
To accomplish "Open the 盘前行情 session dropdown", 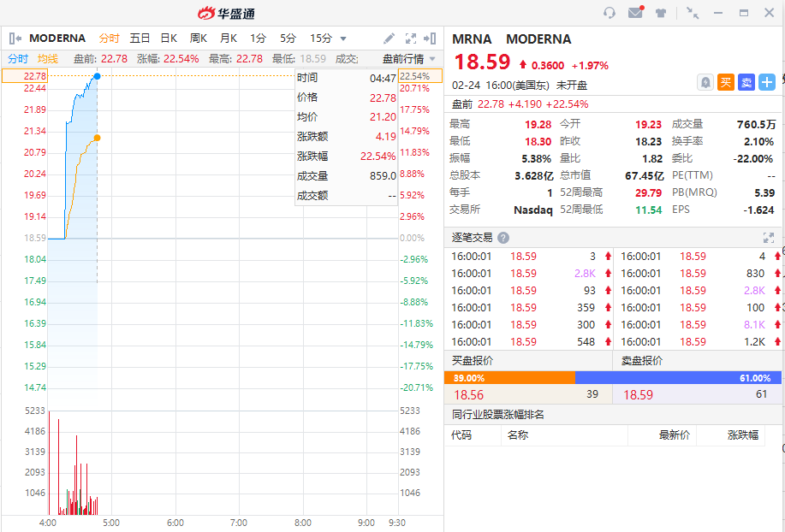I will pos(408,58).
